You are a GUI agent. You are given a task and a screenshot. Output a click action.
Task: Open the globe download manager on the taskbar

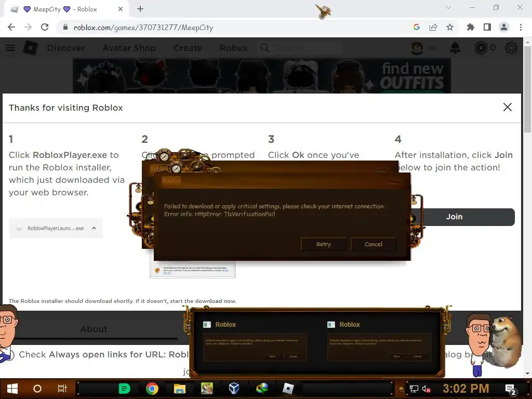(262, 389)
